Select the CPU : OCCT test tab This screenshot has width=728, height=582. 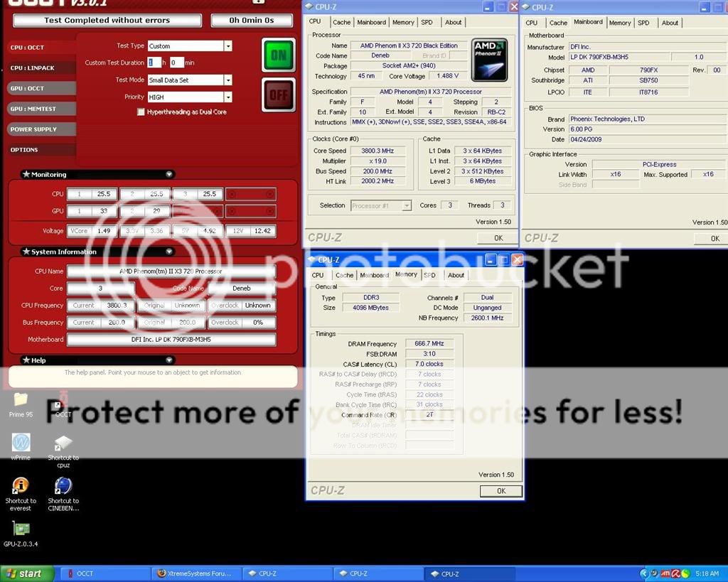pos(41,48)
